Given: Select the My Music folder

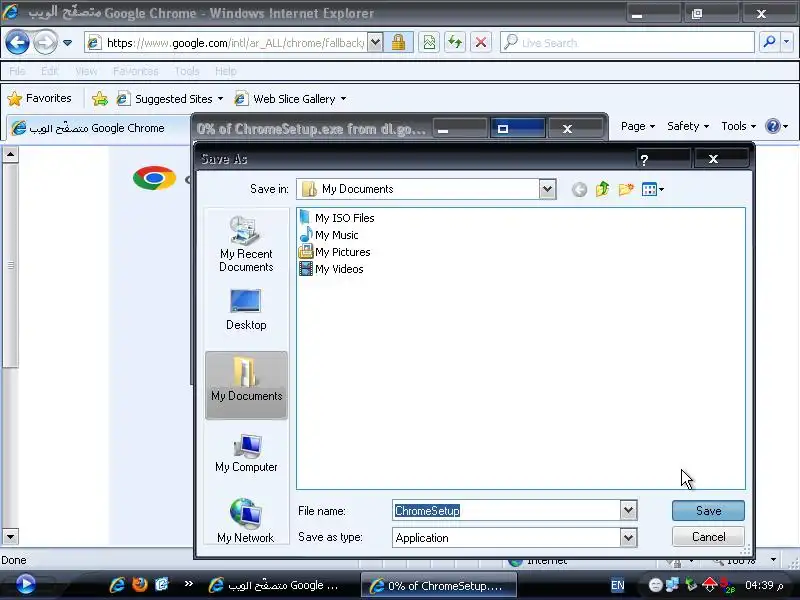Looking at the screenshot, I should [329, 235].
